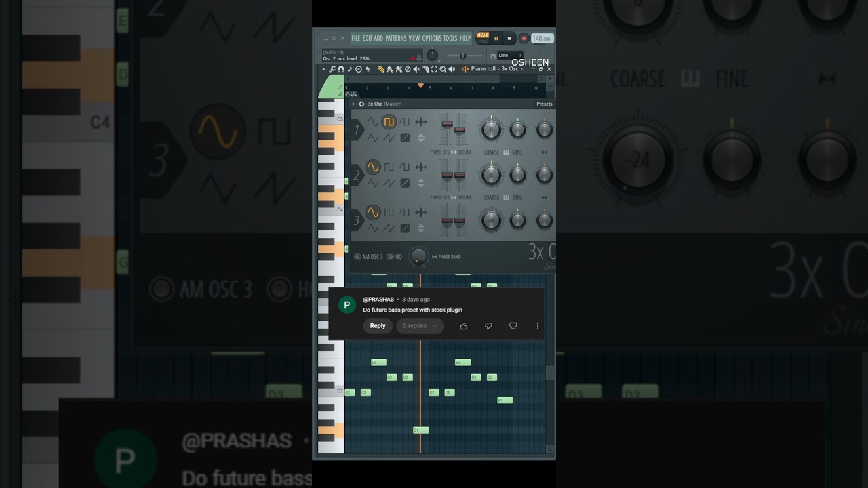Click the piano roll stamp note icon
Image resolution: width=868 pixels, height=488 pixels.
click(350, 69)
